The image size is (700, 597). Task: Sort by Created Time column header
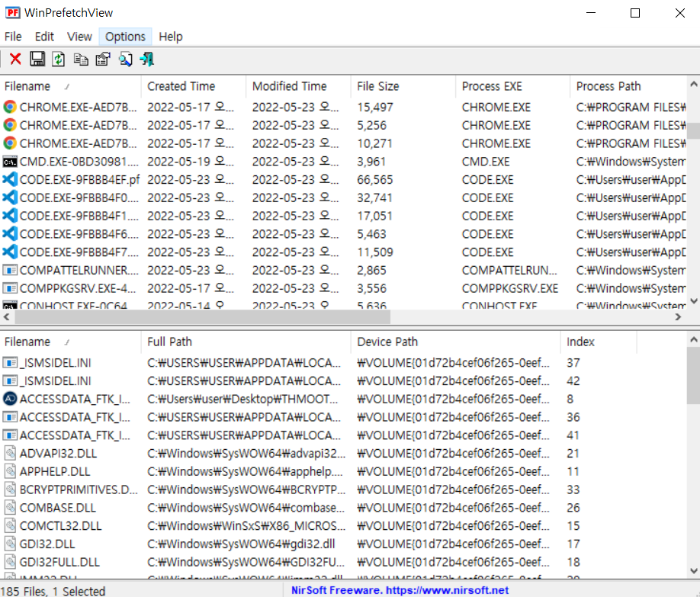[194, 86]
